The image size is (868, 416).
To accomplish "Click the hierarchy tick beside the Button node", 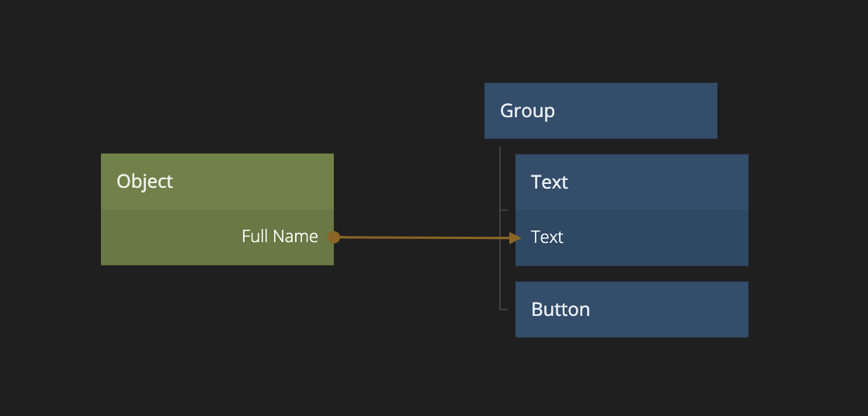I will (504, 309).
